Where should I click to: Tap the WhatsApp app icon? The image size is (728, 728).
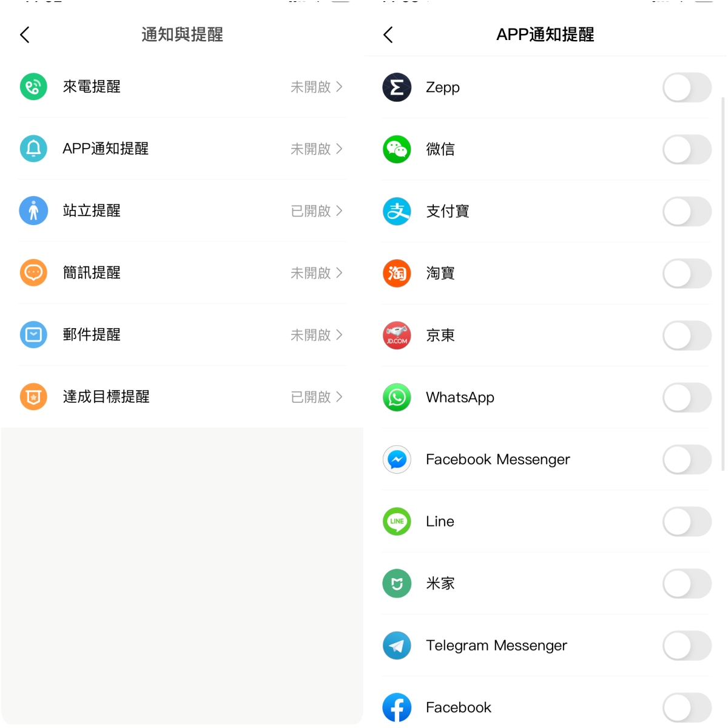(x=397, y=397)
